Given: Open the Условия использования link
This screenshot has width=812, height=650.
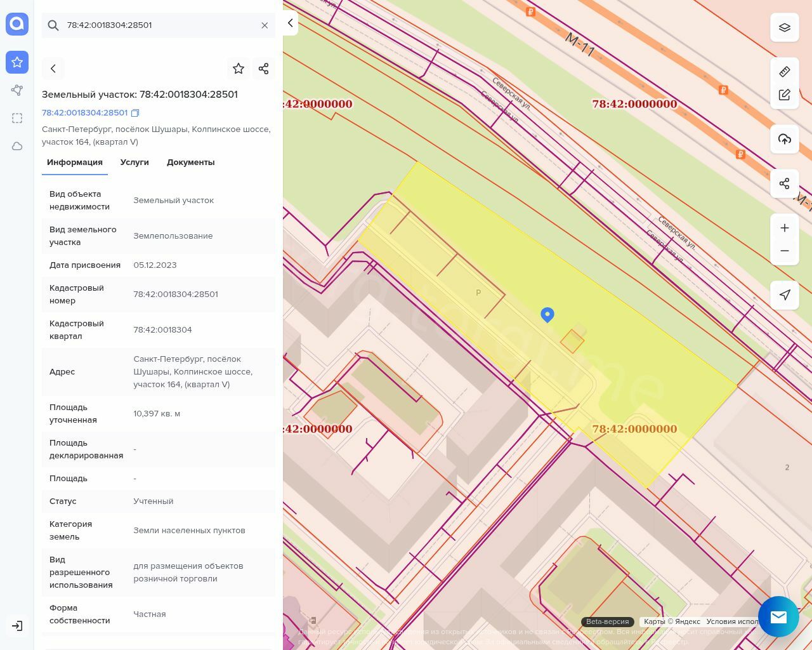Looking at the screenshot, I should tap(732, 621).
